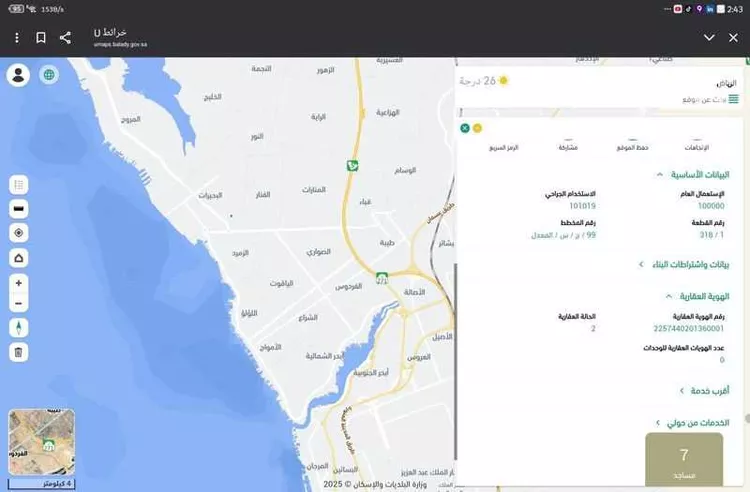This screenshot has width=750, height=492.
Task: Click the البحيرات district label on map
Action: tap(210, 196)
